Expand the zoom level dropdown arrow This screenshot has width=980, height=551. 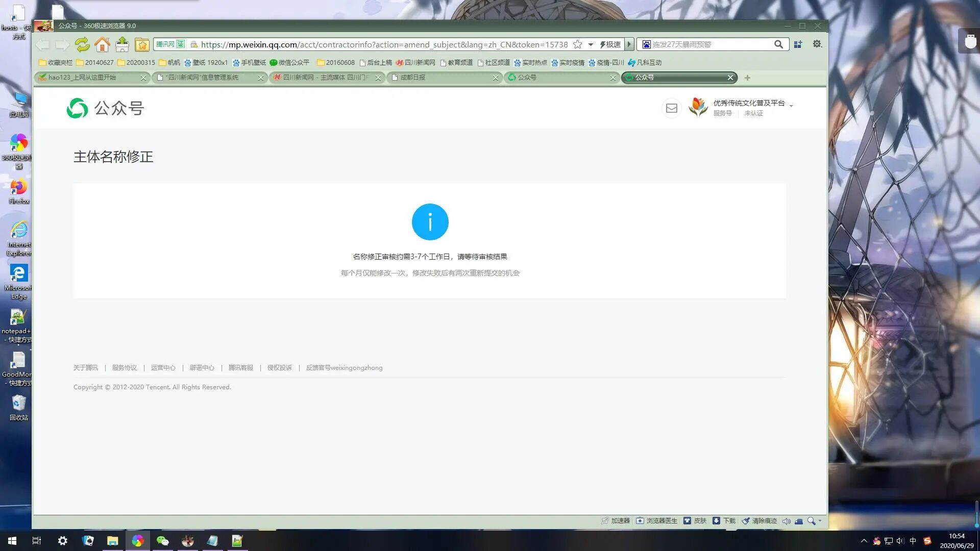[820, 521]
